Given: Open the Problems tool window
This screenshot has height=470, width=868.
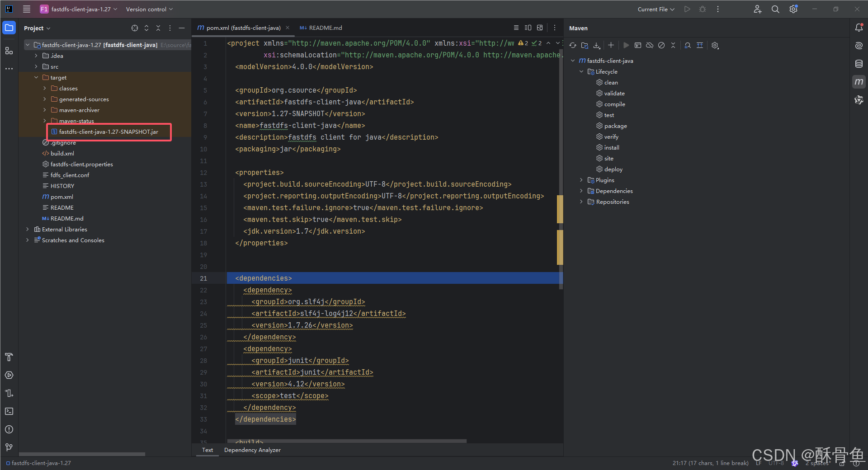Looking at the screenshot, I should coord(9,429).
